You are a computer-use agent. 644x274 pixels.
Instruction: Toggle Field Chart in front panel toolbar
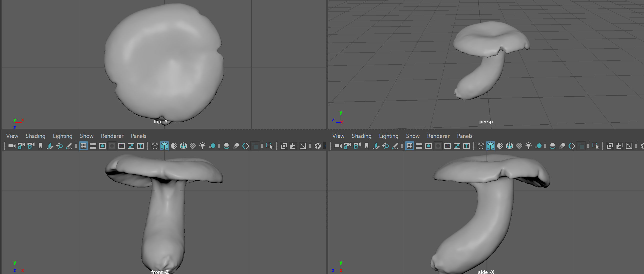121,146
